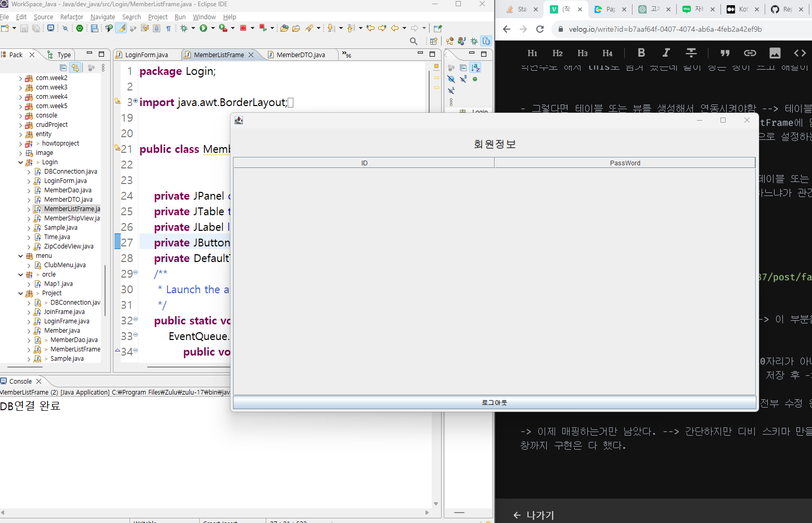Collapse the Login package in tree
The height and width of the screenshot is (523, 812).
pyautogui.click(x=21, y=162)
